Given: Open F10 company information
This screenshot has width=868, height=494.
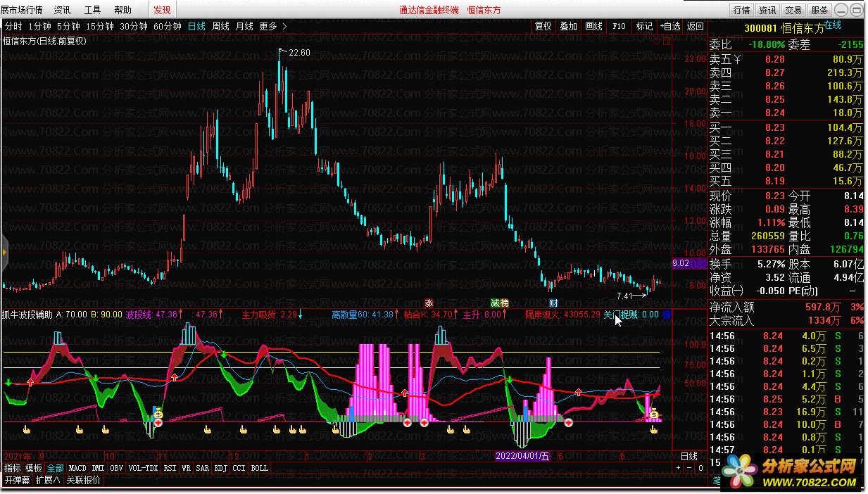Looking at the screenshot, I should pos(619,26).
